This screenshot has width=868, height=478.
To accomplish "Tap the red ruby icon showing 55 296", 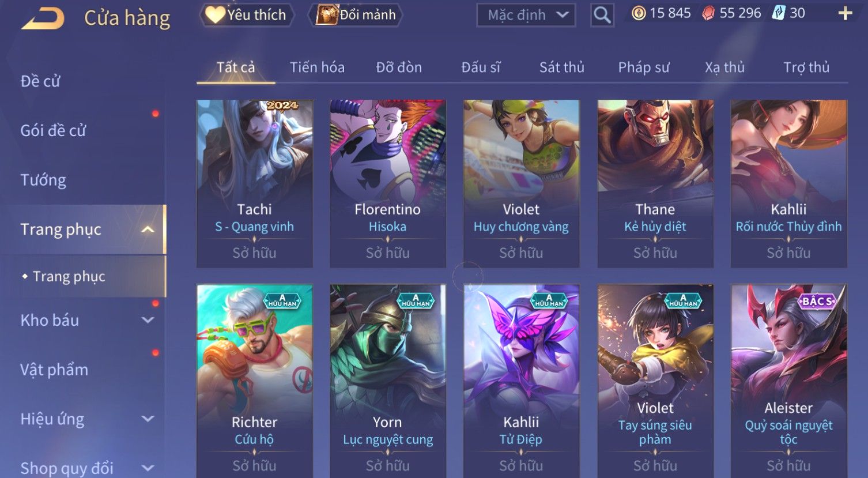I will [x=708, y=13].
